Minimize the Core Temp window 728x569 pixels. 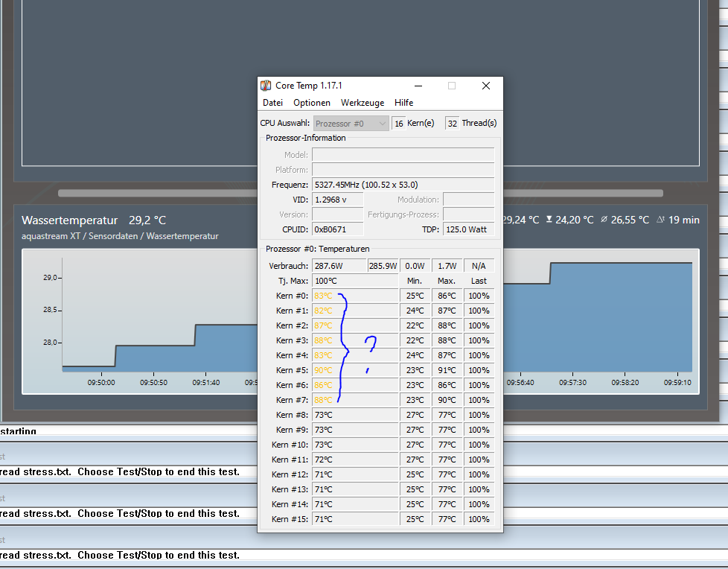(x=418, y=86)
